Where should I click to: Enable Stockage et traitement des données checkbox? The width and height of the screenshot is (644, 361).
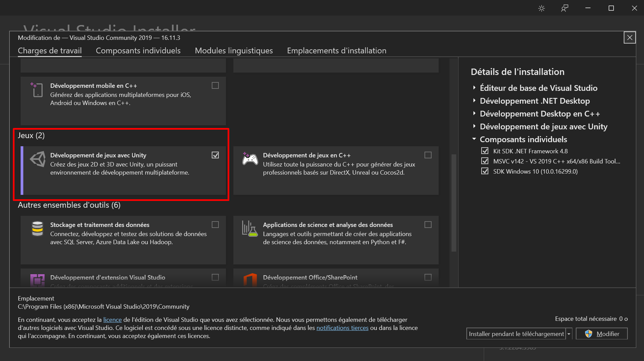point(215,225)
